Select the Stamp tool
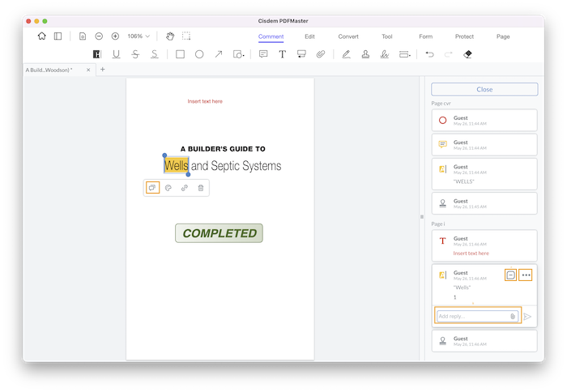 (365, 54)
